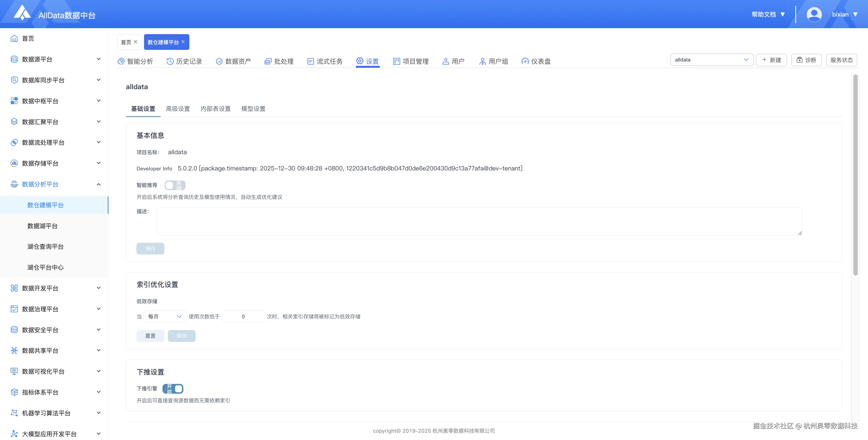868x440 pixels.
Task: Click the user avatar icon
Action: [814, 14]
